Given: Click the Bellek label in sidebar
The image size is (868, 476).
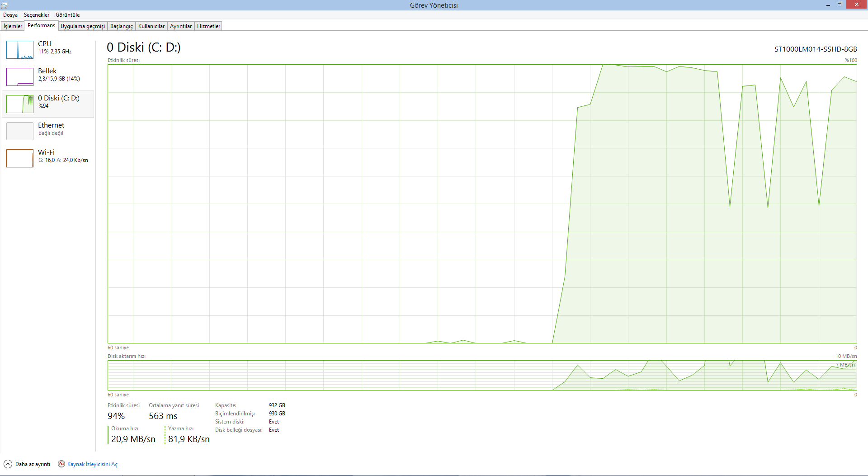Looking at the screenshot, I should [x=47, y=71].
